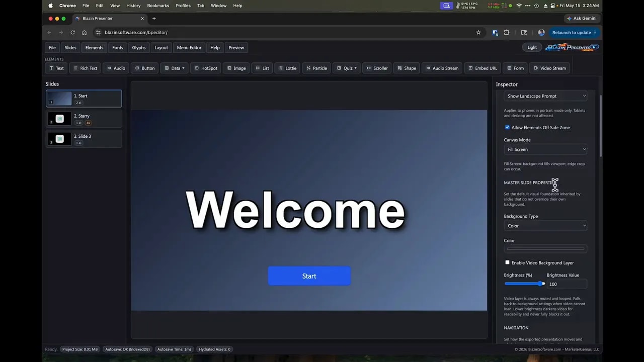Image resolution: width=644 pixels, height=362 pixels.
Task: Click the Time Machine menu bar icon
Action: coord(536,6)
